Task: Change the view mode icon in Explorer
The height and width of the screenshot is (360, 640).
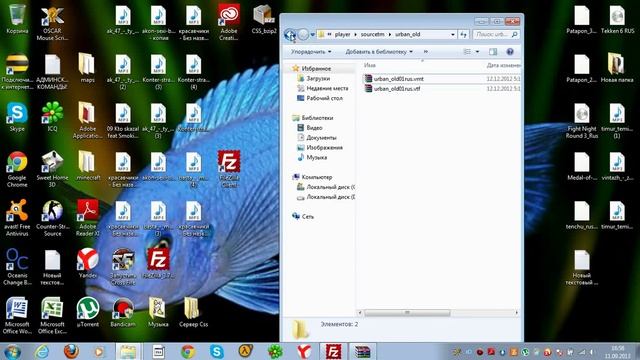Action: (468, 52)
